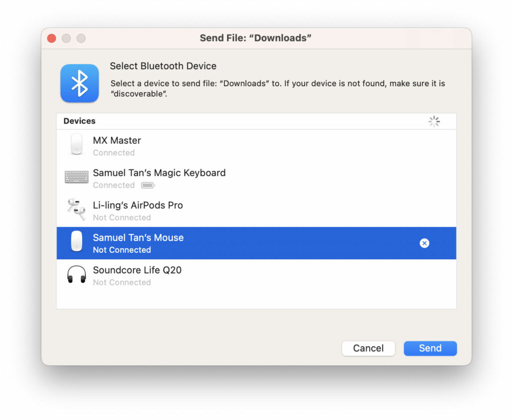
Task: Click the AirPods Pro icon
Action: [76, 209]
